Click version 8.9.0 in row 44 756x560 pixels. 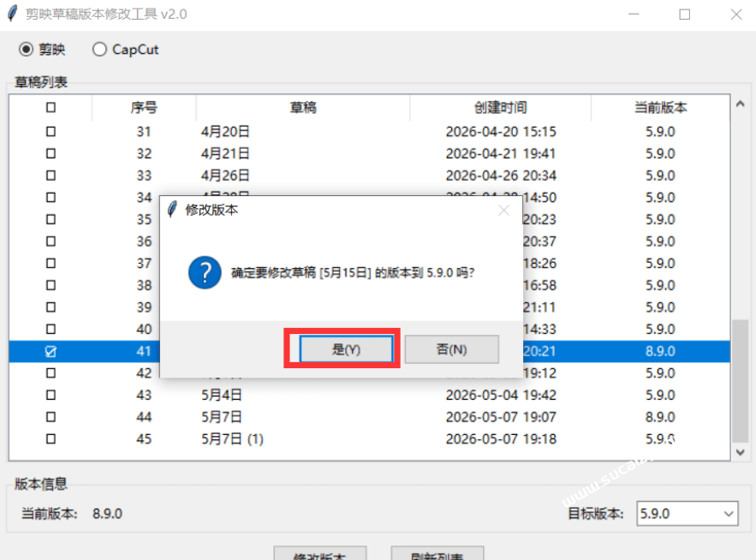[x=660, y=417]
